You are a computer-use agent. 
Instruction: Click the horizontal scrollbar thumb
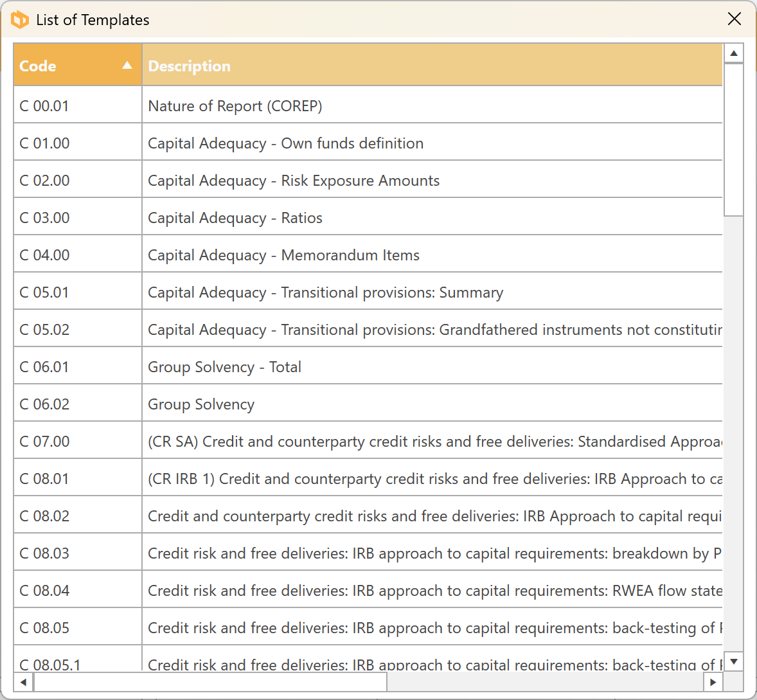click(210, 682)
